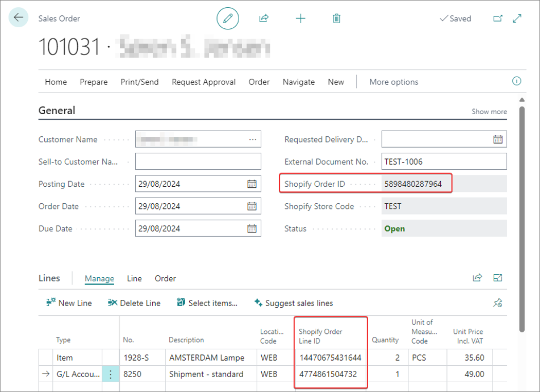Open calendar picker for Posting Date
This screenshot has width=540, height=392.
252,184
